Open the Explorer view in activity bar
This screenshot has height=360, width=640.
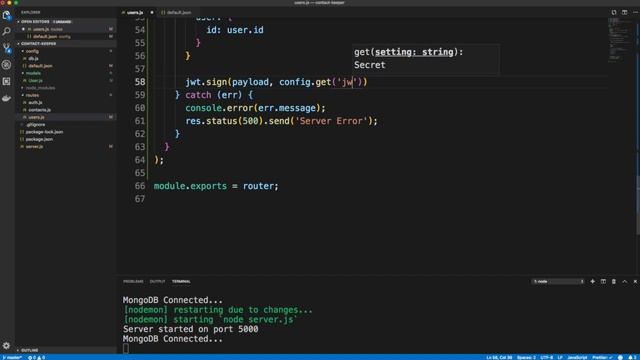click(x=7, y=15)
